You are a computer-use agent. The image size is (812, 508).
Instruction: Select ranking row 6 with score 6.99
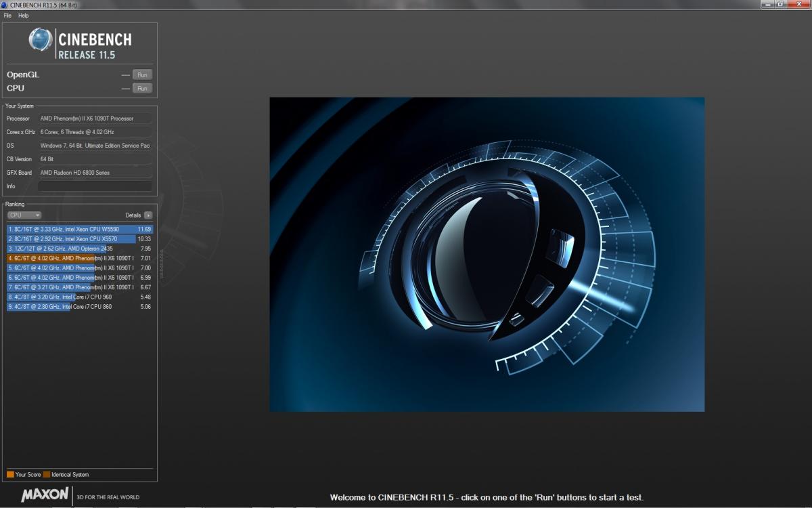click(x=80, y=278)
